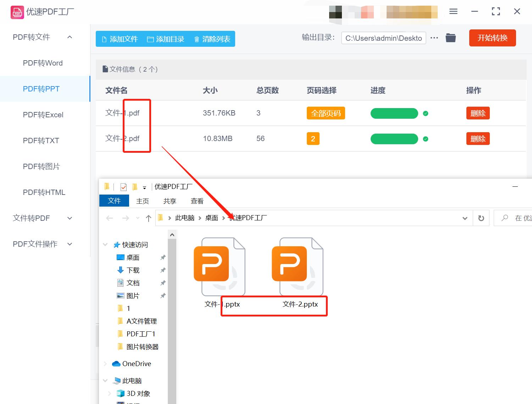Click the 优速PDF工厂 app logo

tap(17, 11)
